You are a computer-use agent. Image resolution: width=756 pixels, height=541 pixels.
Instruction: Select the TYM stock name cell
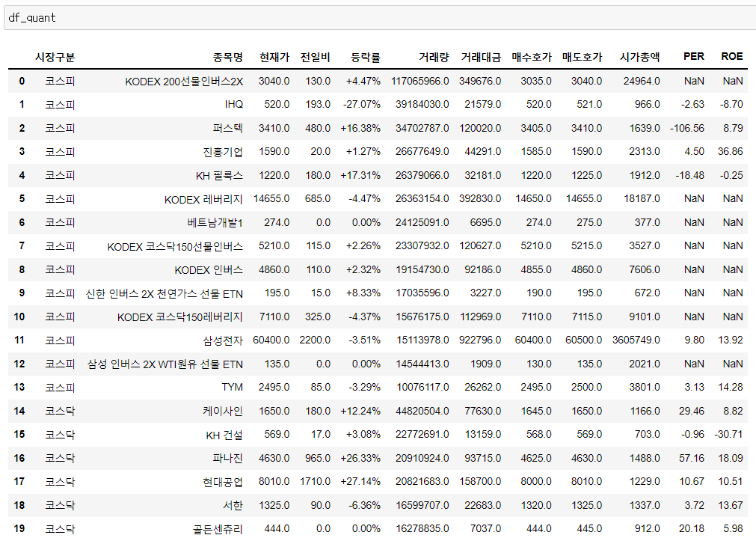[233, 387]
